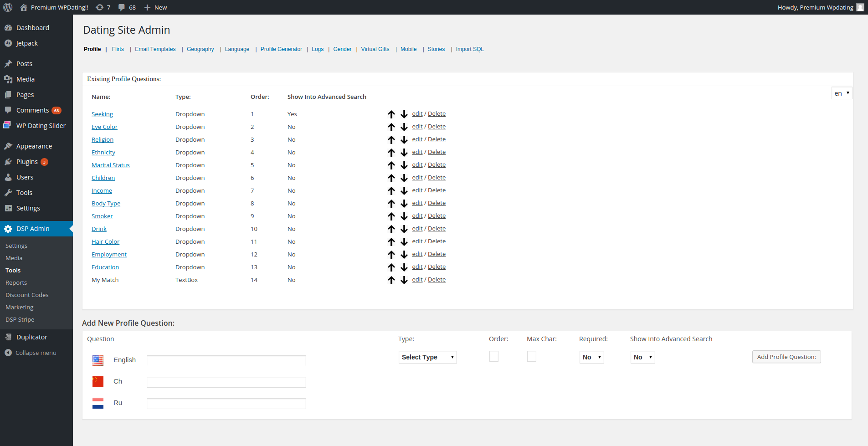Screen dimensions: 868x446
Task: Open the en language dropdown
Action: [x=842, y=93]
